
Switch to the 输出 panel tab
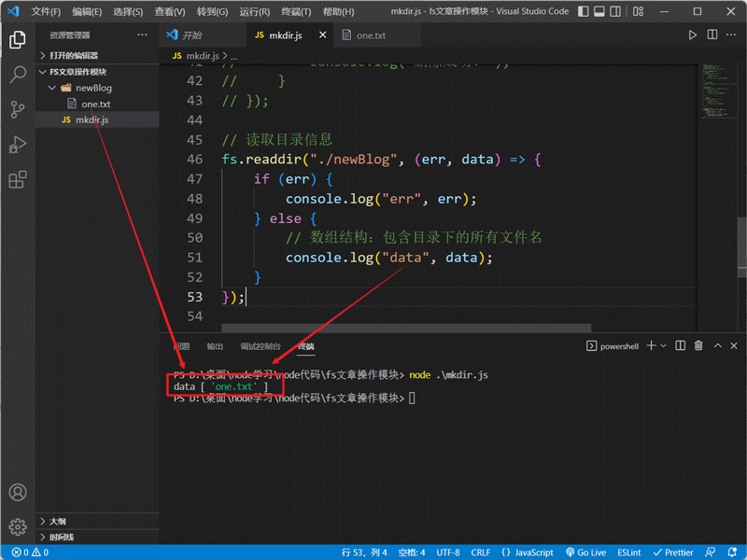tap(215, 346)
